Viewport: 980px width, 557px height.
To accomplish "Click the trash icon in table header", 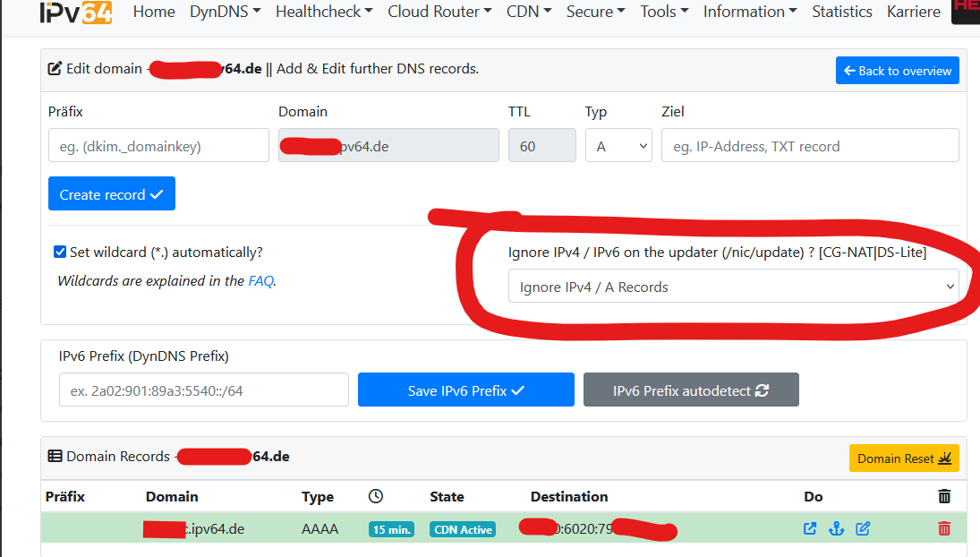I will tap(944, 496).
